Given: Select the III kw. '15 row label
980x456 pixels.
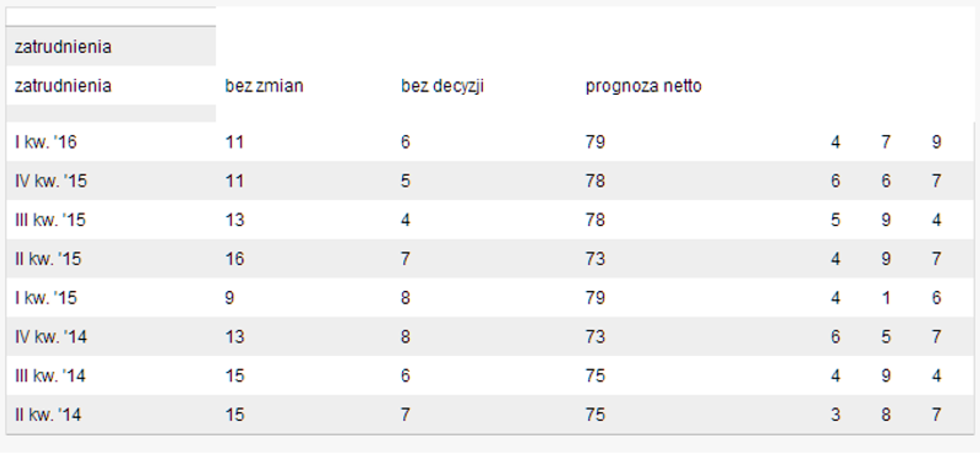Looking at the screenshot, I should [50, 220].
